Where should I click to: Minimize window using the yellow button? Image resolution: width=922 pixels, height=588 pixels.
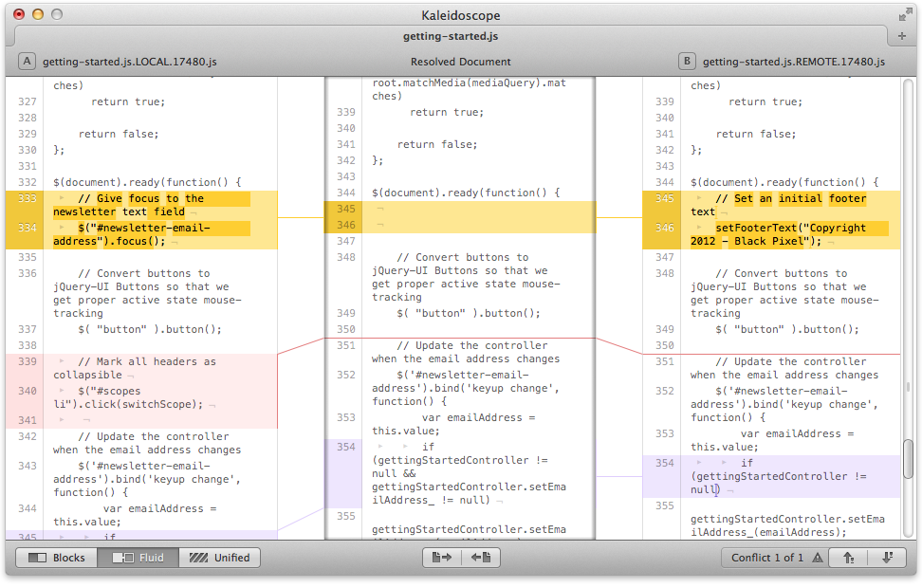point(38,15)
